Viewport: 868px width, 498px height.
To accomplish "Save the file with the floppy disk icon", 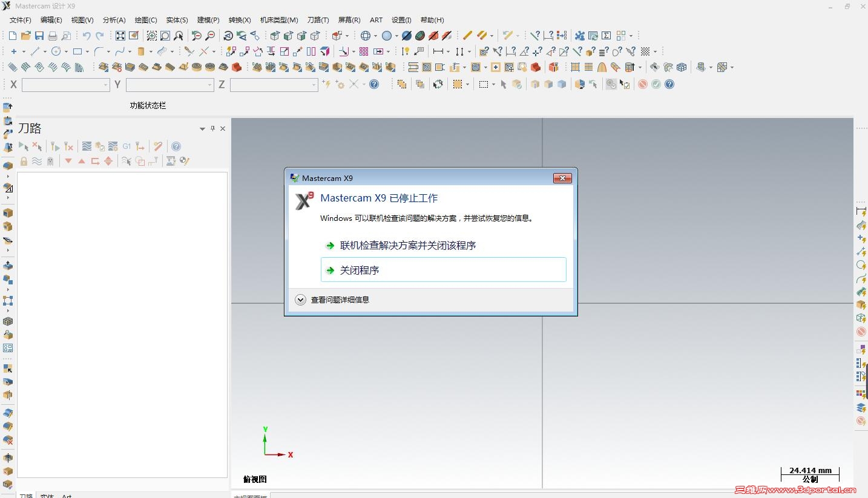I will pyautogui.click(x=39, y=36).
